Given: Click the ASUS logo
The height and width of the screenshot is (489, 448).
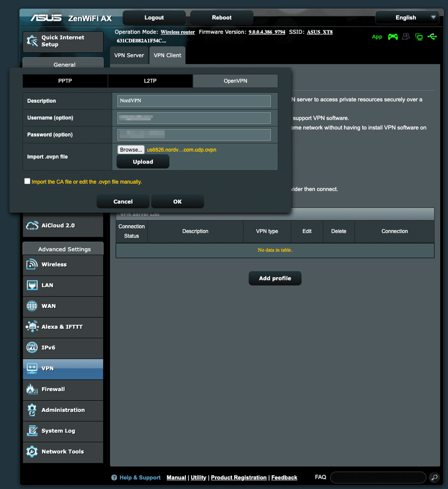Looking at the screenshot, I should pyautogui.click(x=46, y=18).
